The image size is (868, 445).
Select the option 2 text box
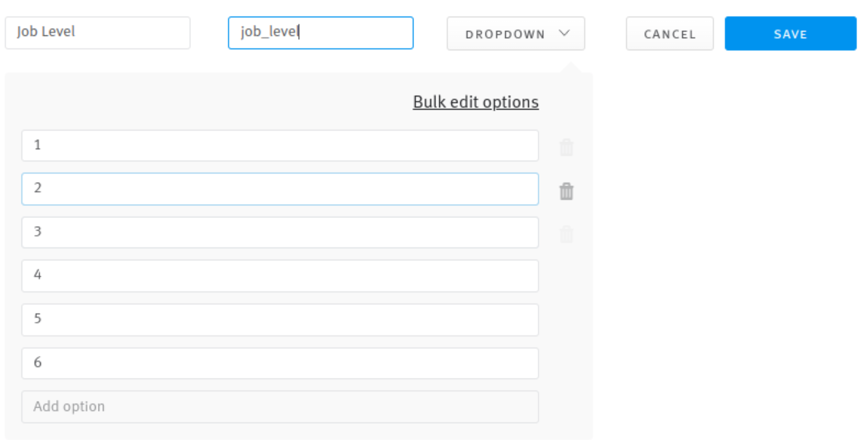point(280,189)
